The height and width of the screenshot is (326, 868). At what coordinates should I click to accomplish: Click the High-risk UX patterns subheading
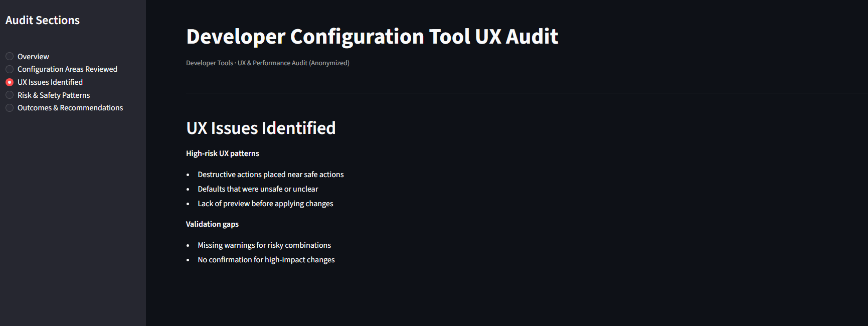tap(223, 153)
